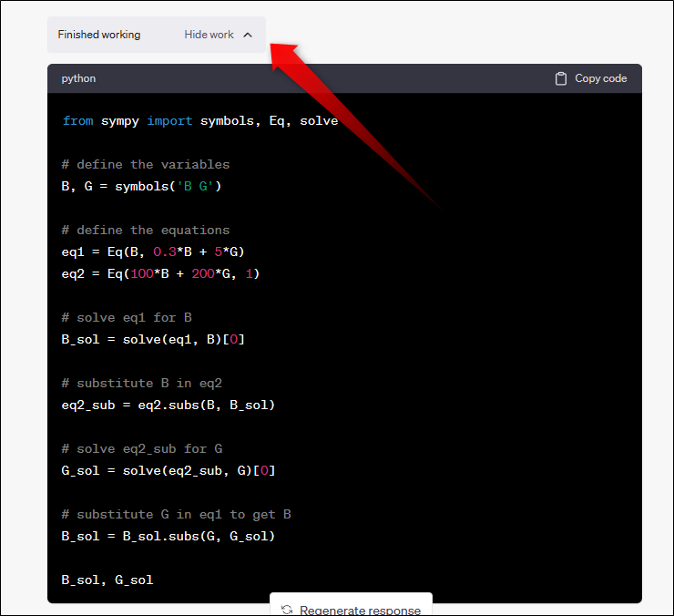Screen dimensions: 674x616
Task: Click the '# solve eq2_sub for G' comment
Action: [142, 449]
